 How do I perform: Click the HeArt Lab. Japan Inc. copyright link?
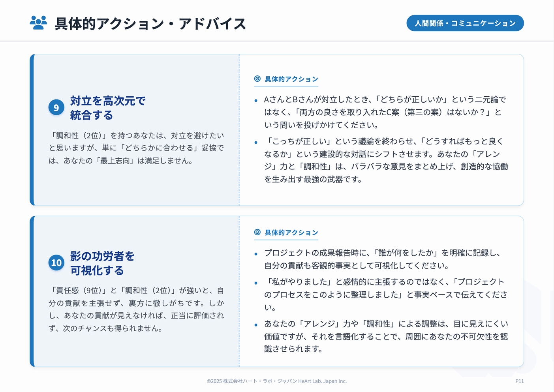tap(276, 381)
